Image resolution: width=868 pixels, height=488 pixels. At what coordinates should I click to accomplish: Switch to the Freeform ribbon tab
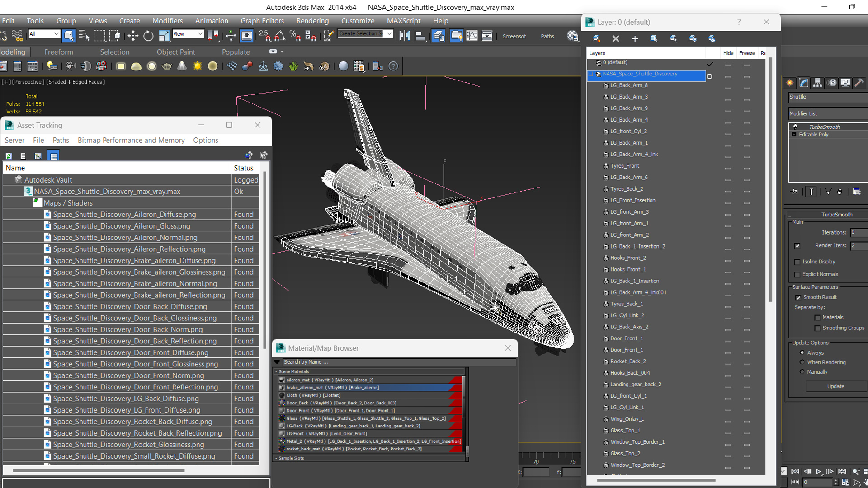(59, 52)
